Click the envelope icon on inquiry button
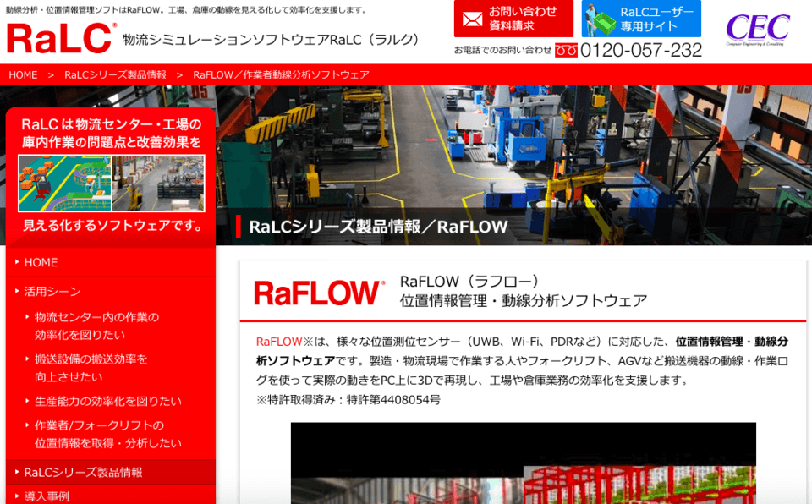 point(470,18)
